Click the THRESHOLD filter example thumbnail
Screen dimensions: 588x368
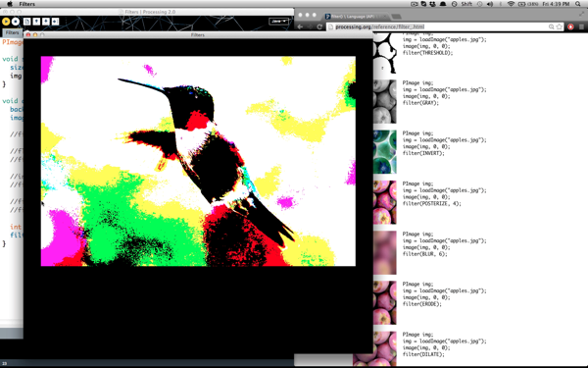(385, 53)
